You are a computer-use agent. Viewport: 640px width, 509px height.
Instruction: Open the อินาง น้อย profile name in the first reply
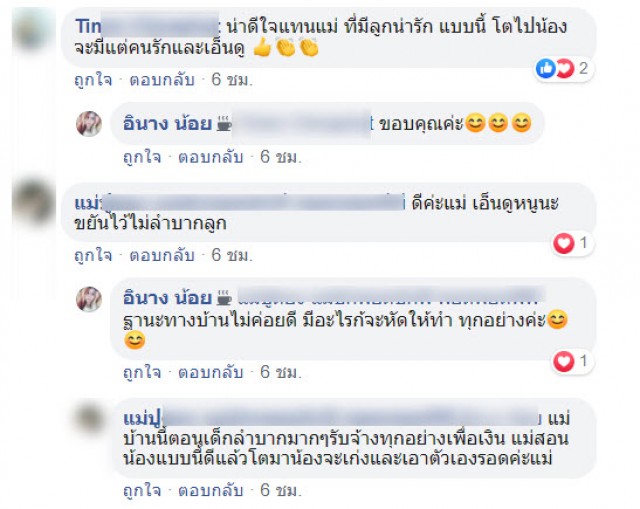click(x=167, y=123)
